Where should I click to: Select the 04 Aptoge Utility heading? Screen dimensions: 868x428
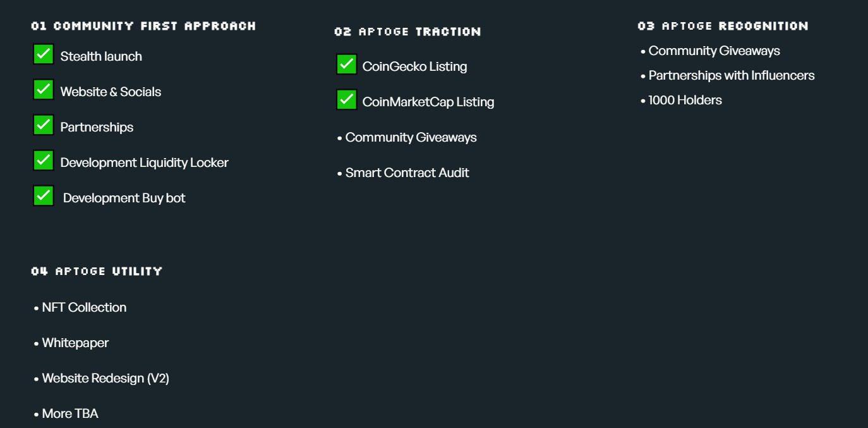[97, 271]
